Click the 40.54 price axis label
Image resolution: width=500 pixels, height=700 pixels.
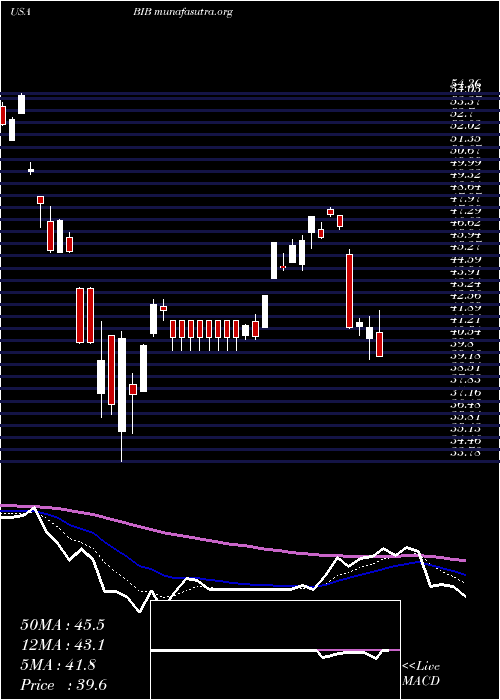(465, 332)
